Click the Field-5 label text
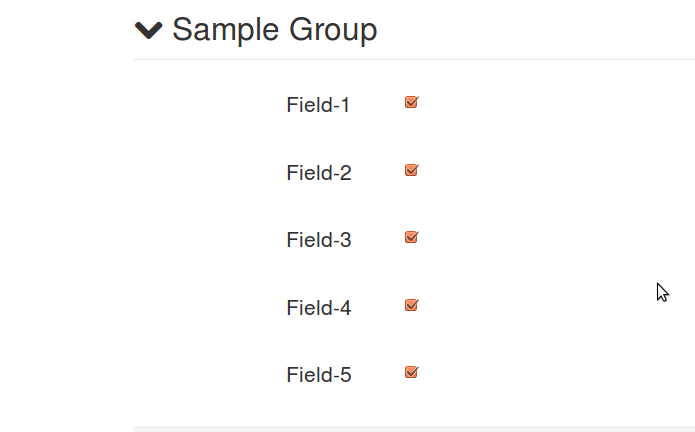The width and height of the screenshot is (695, 432). tap(318, 376)
